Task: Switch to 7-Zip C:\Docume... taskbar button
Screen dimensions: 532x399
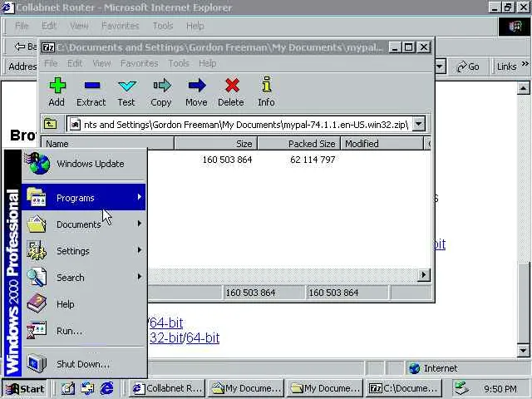Action: coord(403,388)
